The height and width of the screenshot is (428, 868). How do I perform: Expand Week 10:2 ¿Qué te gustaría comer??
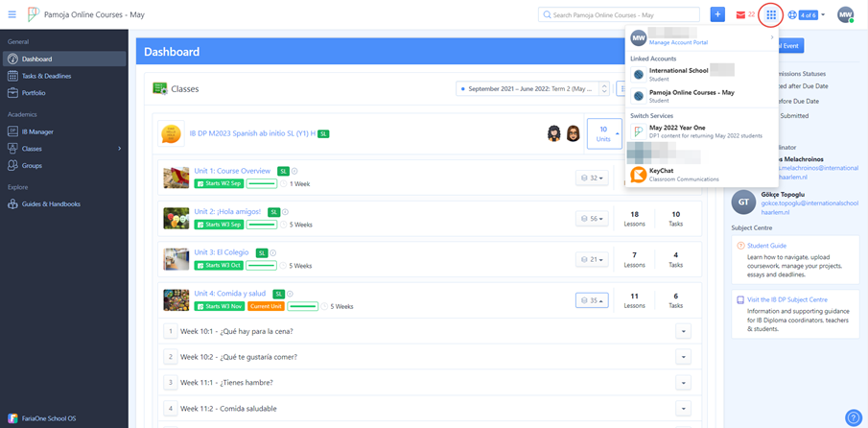[x=684, y=357]
